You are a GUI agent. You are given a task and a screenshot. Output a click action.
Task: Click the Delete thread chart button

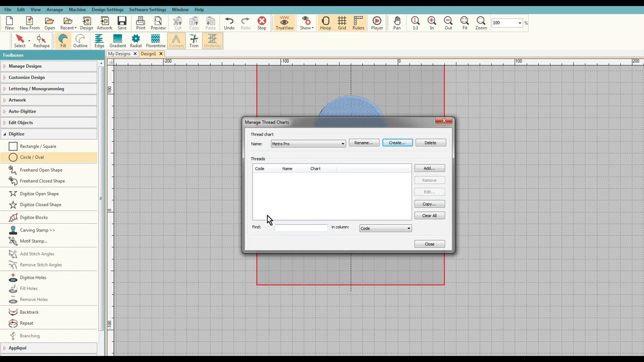click(430, 143)
